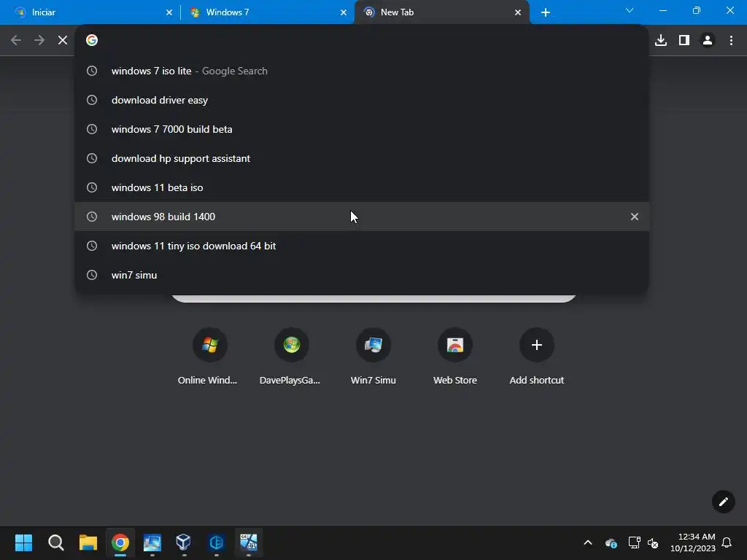Remove windows 98 build 1400 suggestion
This screenshot has width=747, height=560.
(x=635, y=217)
